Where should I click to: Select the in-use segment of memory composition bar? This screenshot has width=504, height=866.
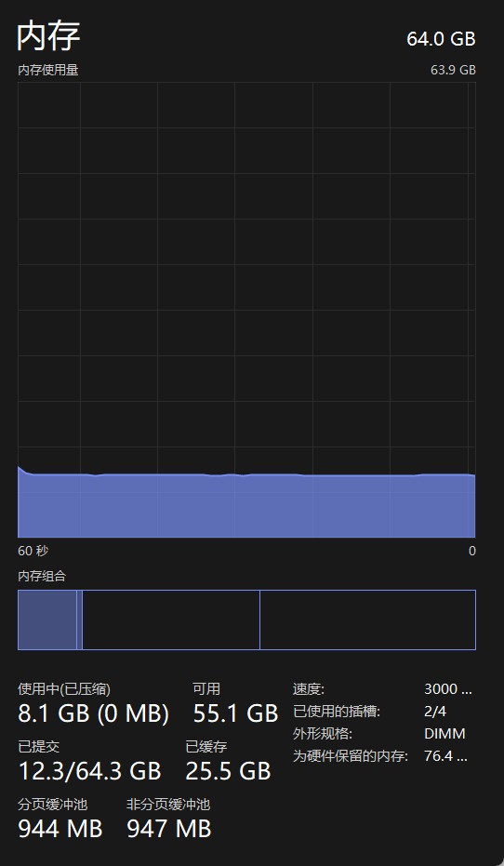click(47, 620)
